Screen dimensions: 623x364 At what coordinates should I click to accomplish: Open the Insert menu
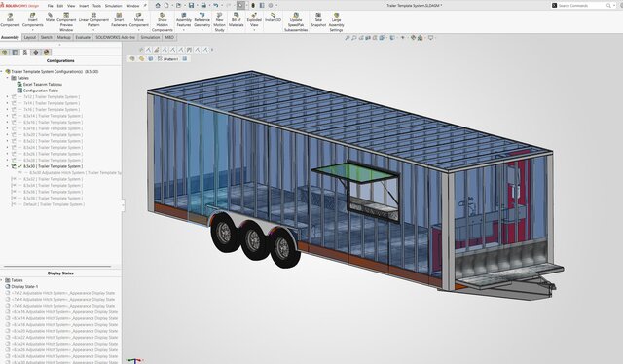[x=84, y=6]
